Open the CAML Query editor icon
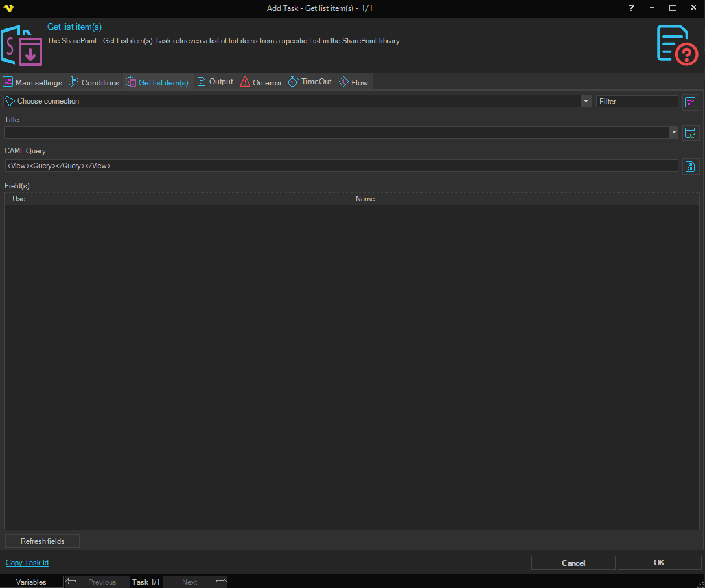This screenshot has width=705, height=588. pos(690,166)
